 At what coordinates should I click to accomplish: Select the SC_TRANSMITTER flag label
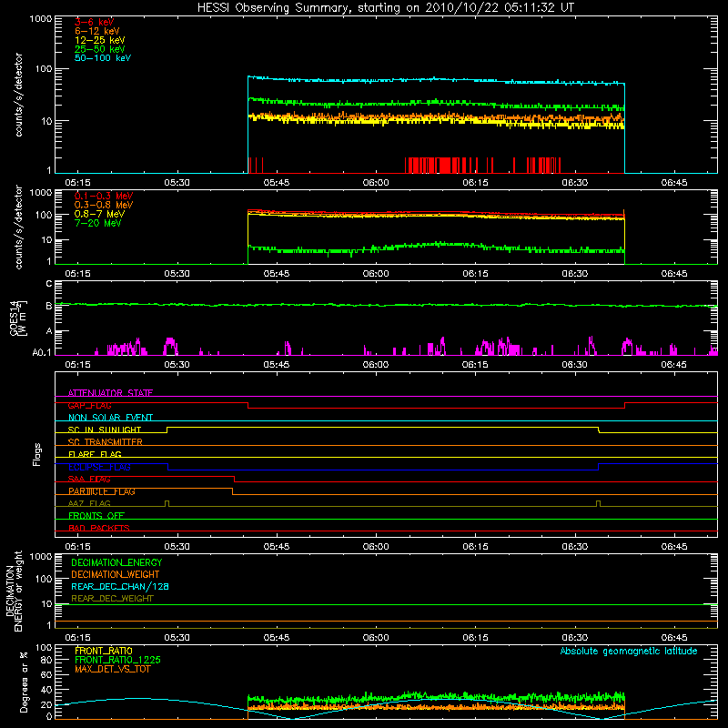point(106,442)
